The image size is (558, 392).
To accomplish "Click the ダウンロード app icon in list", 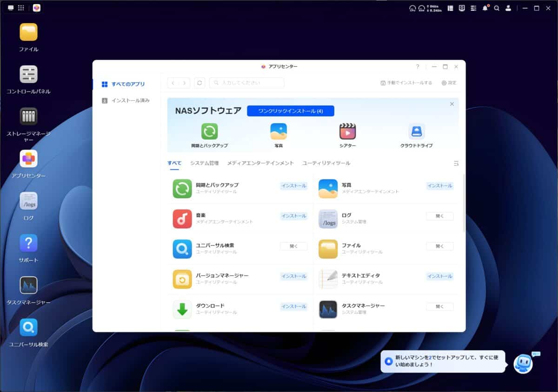I will (x=182, y=309).
